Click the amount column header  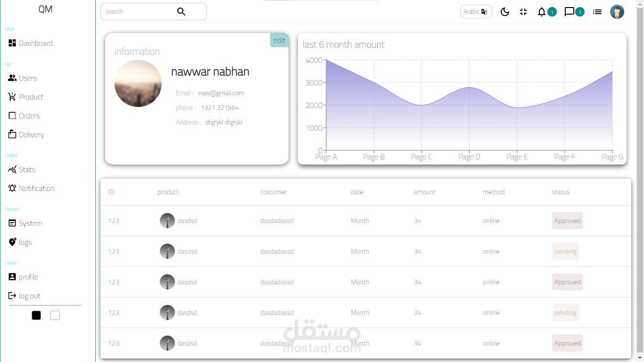424,192
